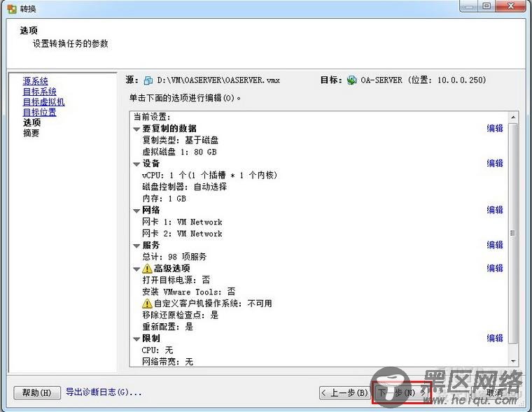Click 安装 VMware Tools: 否 row
Image resolution: width=532 pixels, height=412 pixels.
[188, 292]
